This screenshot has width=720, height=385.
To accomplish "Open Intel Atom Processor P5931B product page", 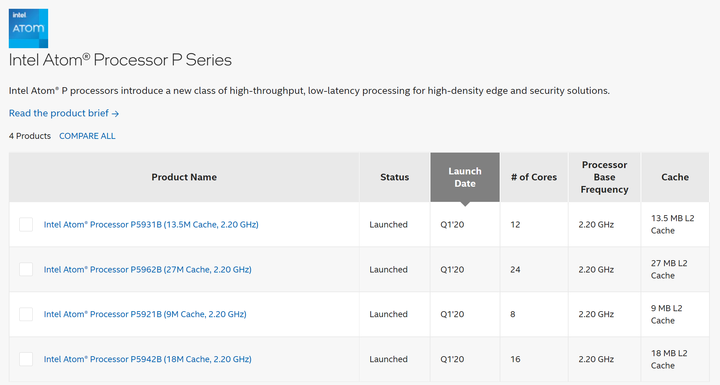I will coord(151,225).
